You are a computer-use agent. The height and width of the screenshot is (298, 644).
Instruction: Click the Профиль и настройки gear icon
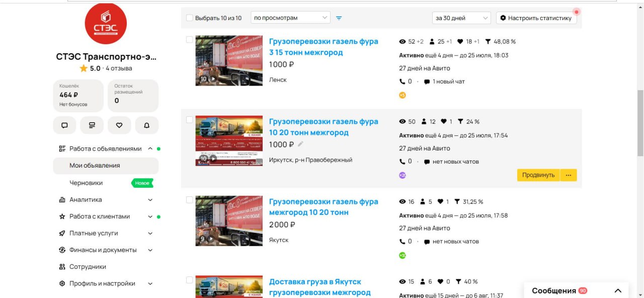[x=62, y=283]
